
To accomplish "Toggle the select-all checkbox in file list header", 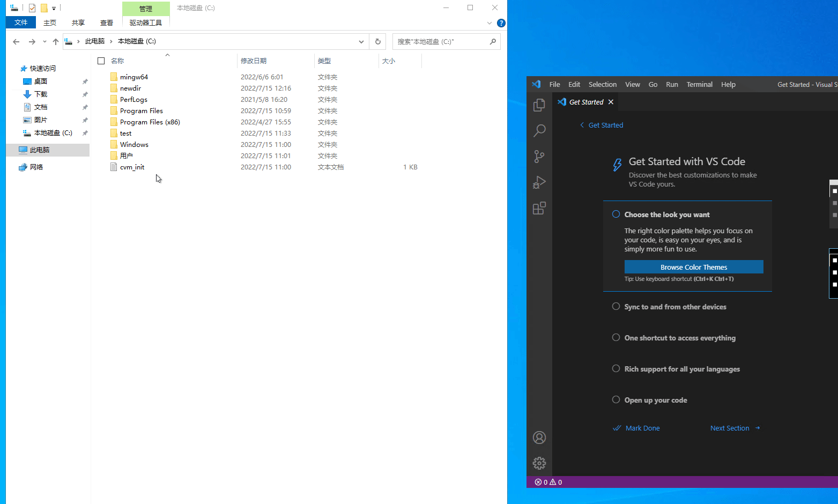I will 101,61.
